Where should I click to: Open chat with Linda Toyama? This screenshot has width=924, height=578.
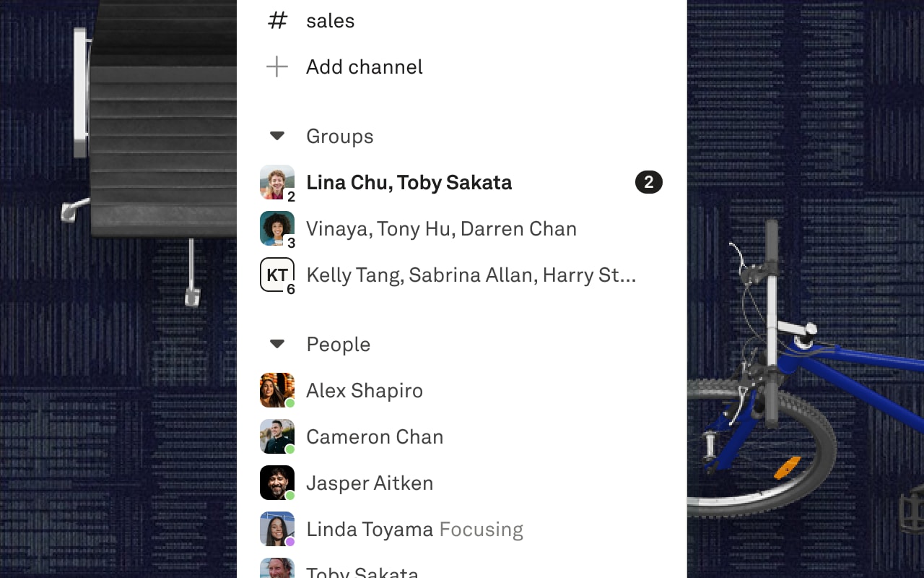[369, 530]
